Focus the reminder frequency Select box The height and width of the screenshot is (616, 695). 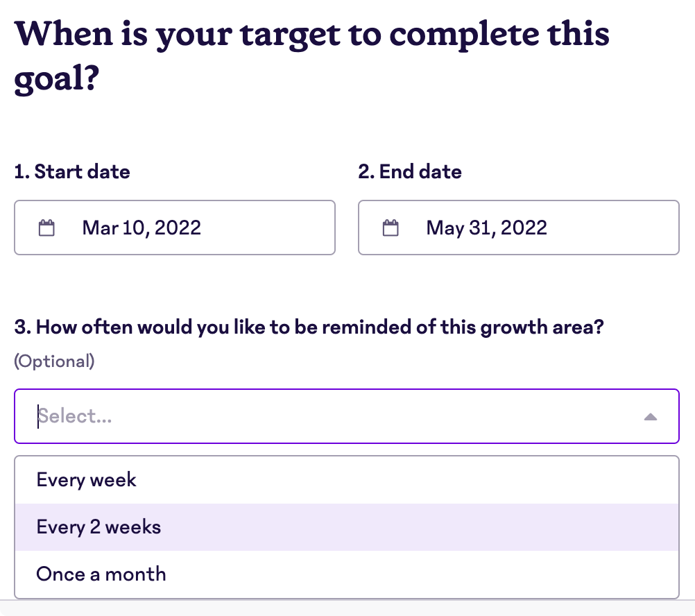point(347,416)
